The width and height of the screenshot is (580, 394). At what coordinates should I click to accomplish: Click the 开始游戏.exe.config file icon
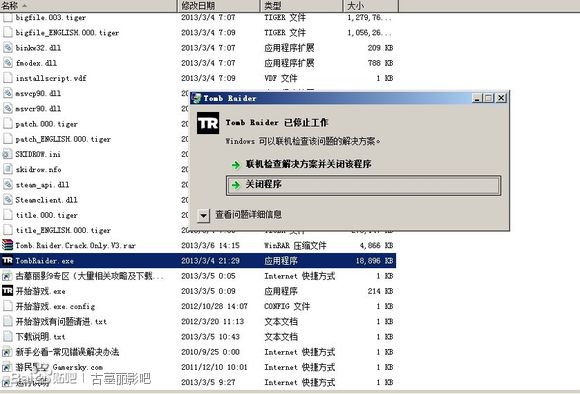(7, 306)
